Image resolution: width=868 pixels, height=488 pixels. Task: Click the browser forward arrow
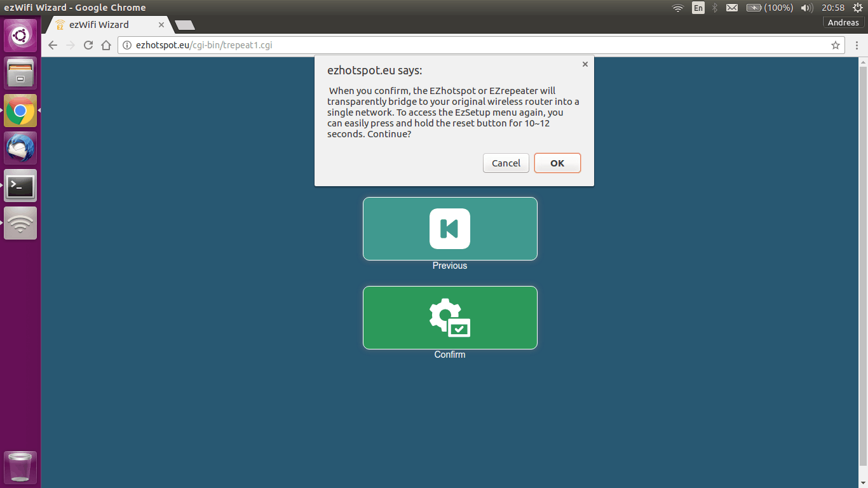pyautogui.click(x=71, y=45)
